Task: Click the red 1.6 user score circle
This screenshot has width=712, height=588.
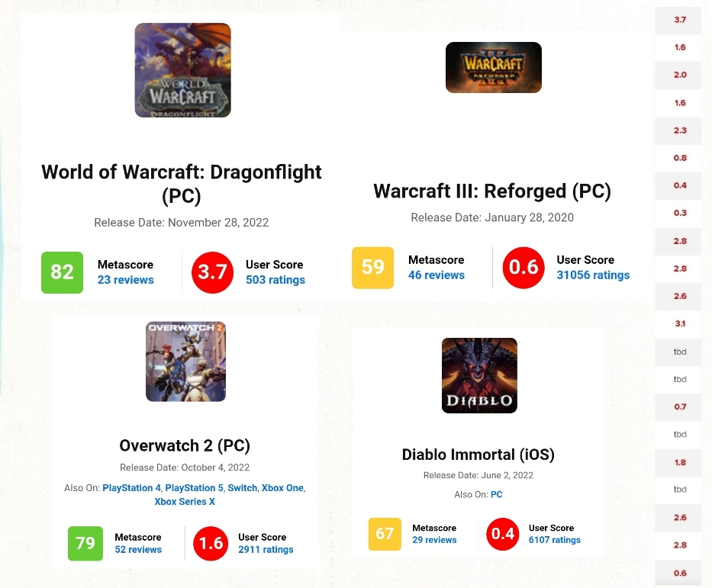Action: click(x=211, y=544)
